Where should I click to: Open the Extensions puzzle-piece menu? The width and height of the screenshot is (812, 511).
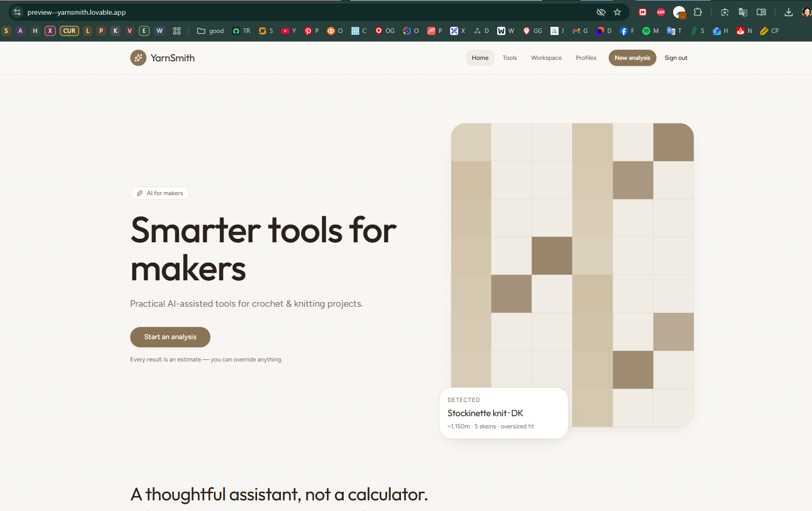[x=698, y=12]
